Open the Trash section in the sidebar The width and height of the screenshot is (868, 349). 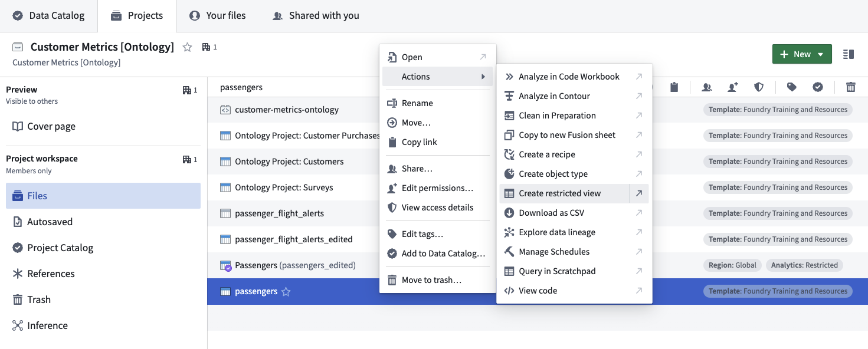[x=103, y=299]
